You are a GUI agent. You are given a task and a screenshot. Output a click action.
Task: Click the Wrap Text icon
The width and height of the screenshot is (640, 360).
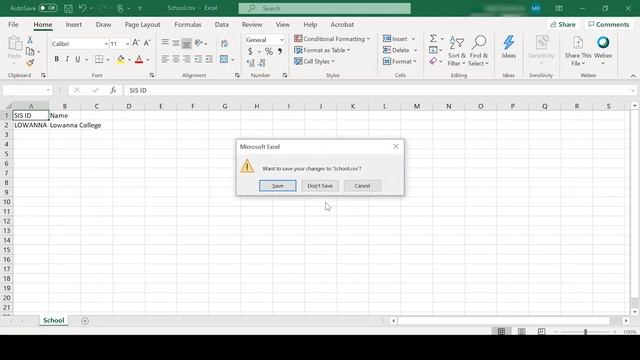pos(224,43)
